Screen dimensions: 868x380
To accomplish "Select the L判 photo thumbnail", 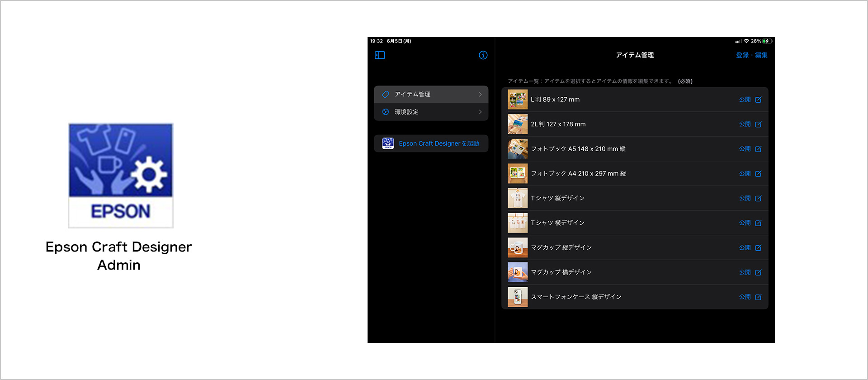I will [x=517, y=100].
